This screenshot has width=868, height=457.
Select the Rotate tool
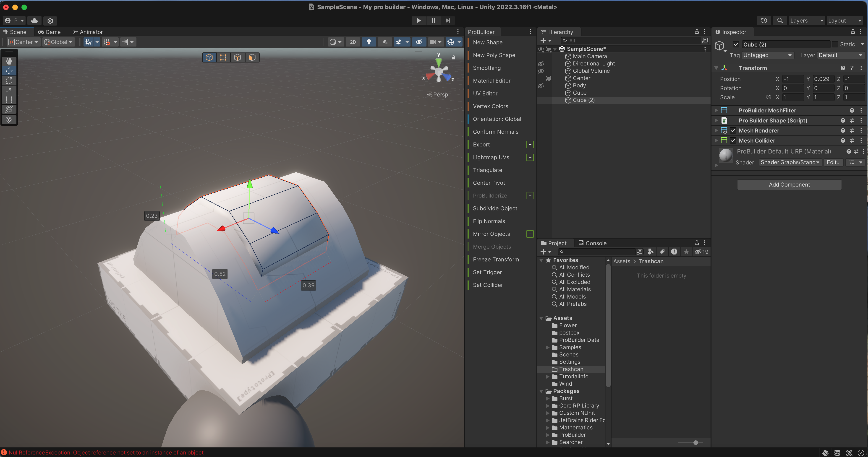(9, 80)
